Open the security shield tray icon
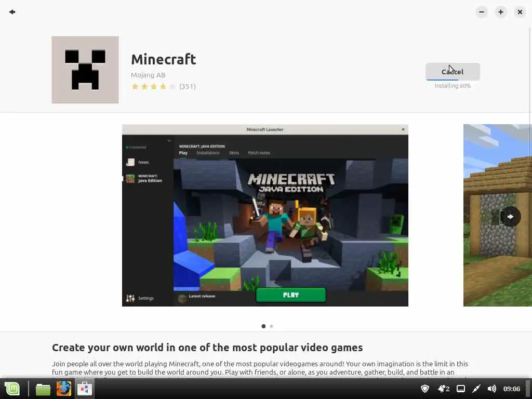This screenshot has height=399, width=532. click(425, 389)
